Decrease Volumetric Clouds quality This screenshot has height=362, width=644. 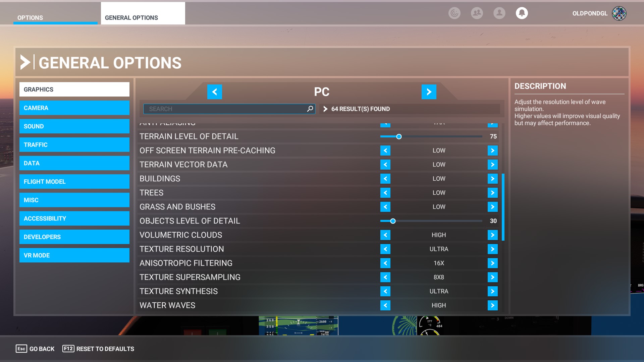(385, 235)
